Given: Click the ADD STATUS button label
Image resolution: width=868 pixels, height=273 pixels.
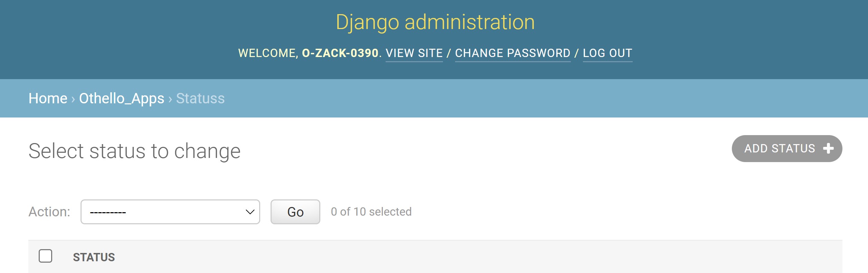Looking at the screenshot, I should click(x=780, y=149).
